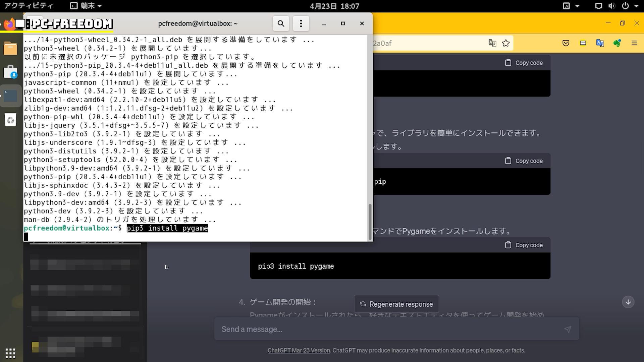Copy code for pip3 install pygame
The image size is (644, 362).
click(x=524, y=245)
